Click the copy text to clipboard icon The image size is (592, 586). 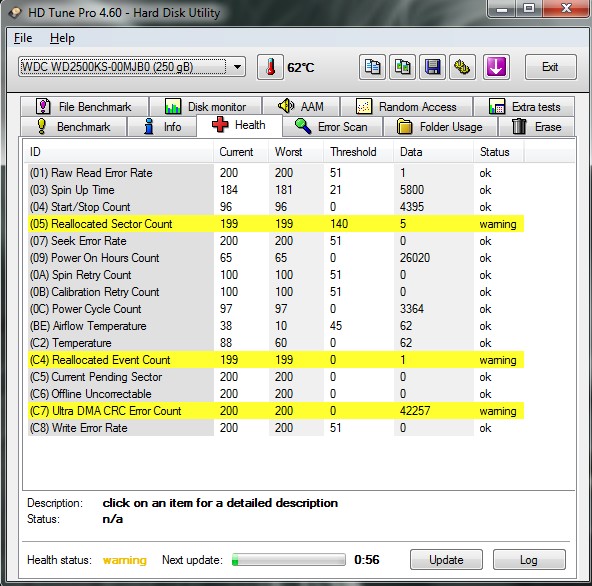point(372,67)
